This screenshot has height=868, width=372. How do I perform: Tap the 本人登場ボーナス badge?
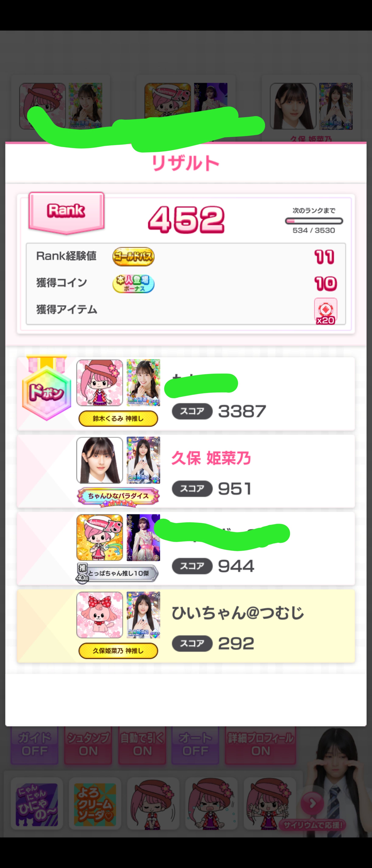[133, 283]
